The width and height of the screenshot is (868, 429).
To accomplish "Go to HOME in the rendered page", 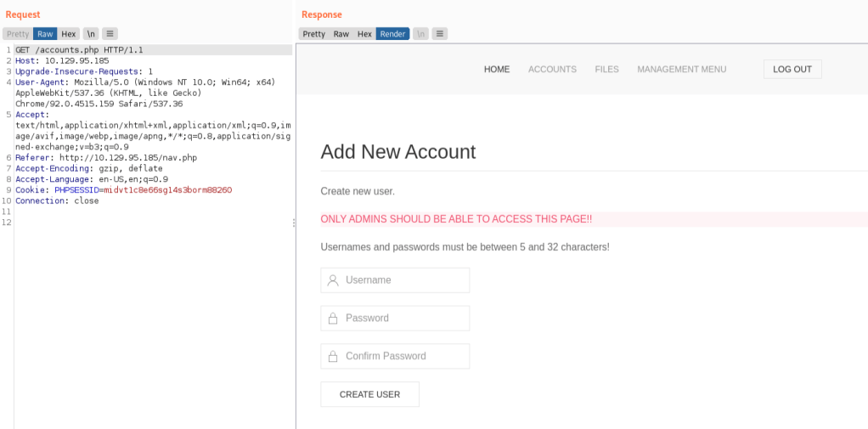I will (x=497, y=70).
